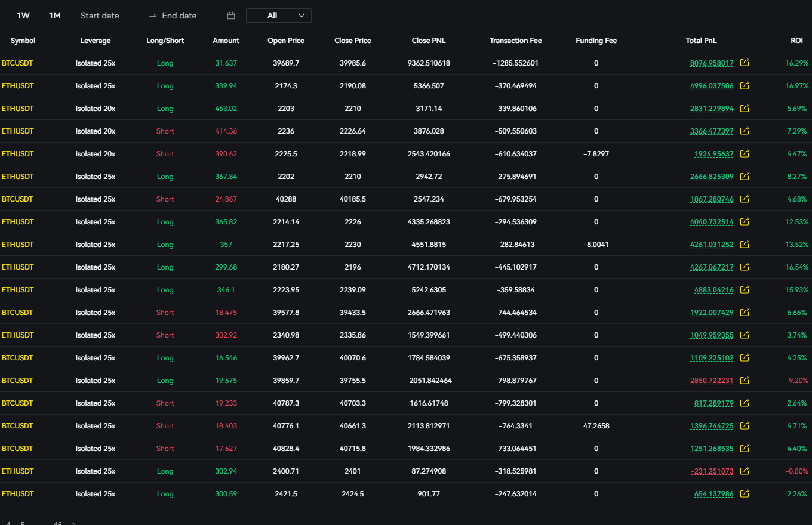
Task: Click share icon for 654.137986 PnL row
Action: coord(745,493)
